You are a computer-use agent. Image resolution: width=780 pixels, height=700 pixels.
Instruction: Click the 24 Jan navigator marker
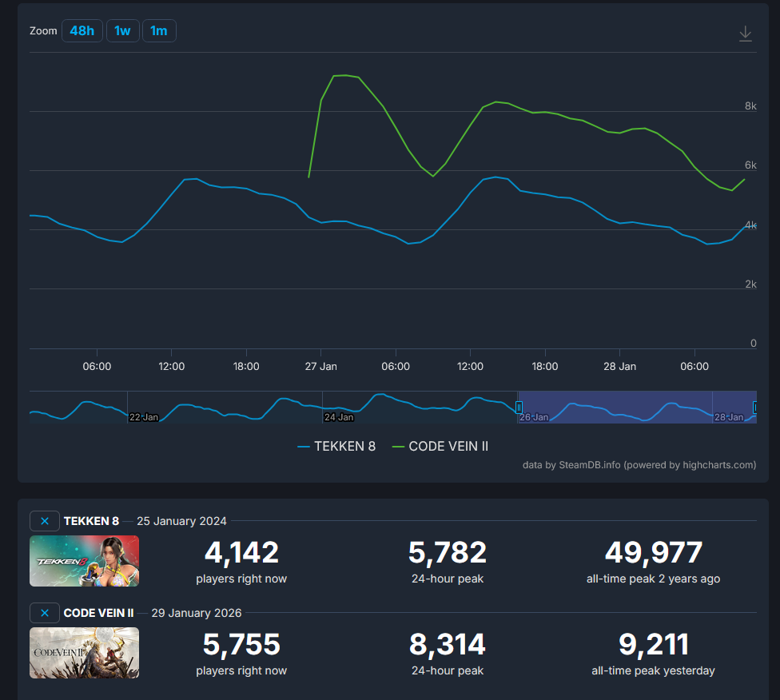tap(339, 417)
